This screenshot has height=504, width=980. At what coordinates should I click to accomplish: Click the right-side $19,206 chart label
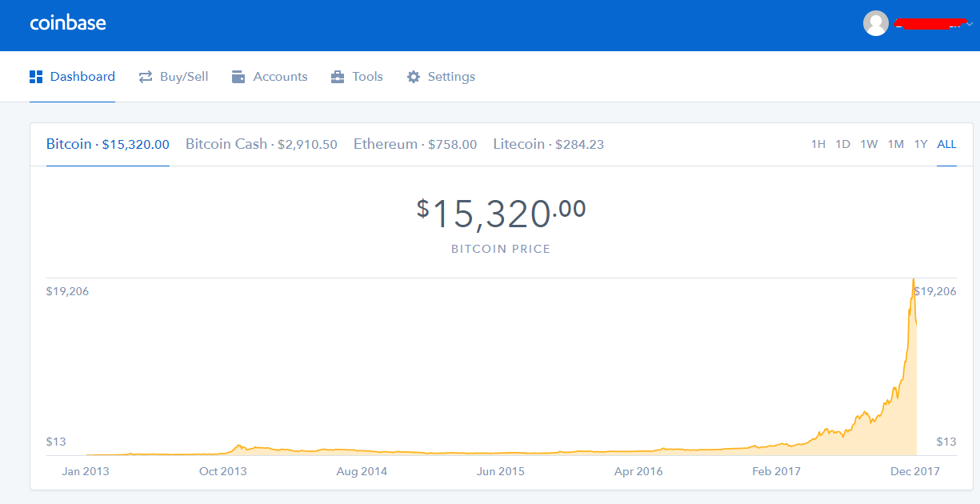click(935, 291)
